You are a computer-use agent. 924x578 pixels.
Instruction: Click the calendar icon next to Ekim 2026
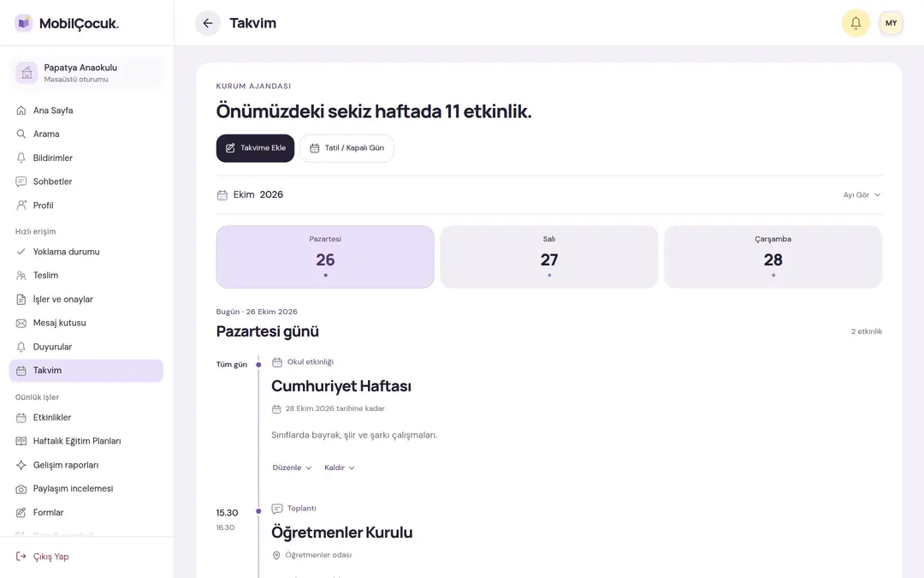[x=222, y=194]
